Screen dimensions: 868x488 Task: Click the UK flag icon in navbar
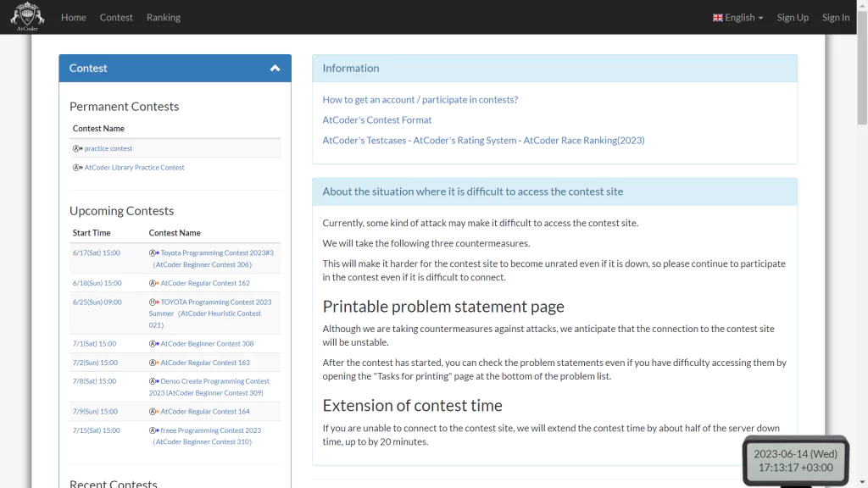click(x=717, y=18)
